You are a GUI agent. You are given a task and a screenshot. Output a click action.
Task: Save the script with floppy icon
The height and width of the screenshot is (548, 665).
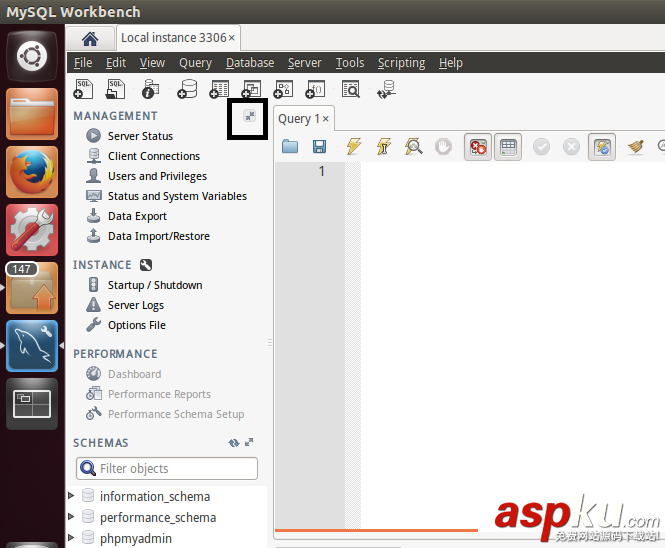tap(319, 146)
